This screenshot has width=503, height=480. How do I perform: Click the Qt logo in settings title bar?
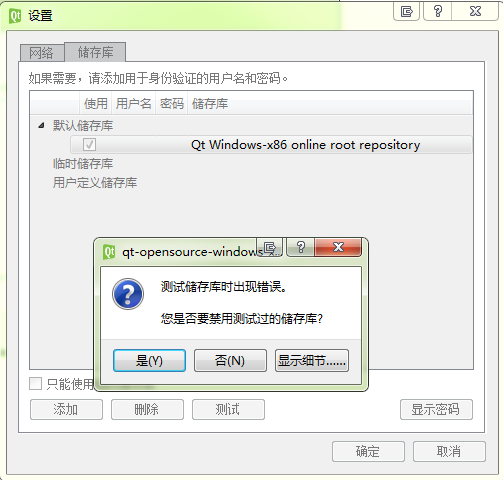[x=15, y=16]
